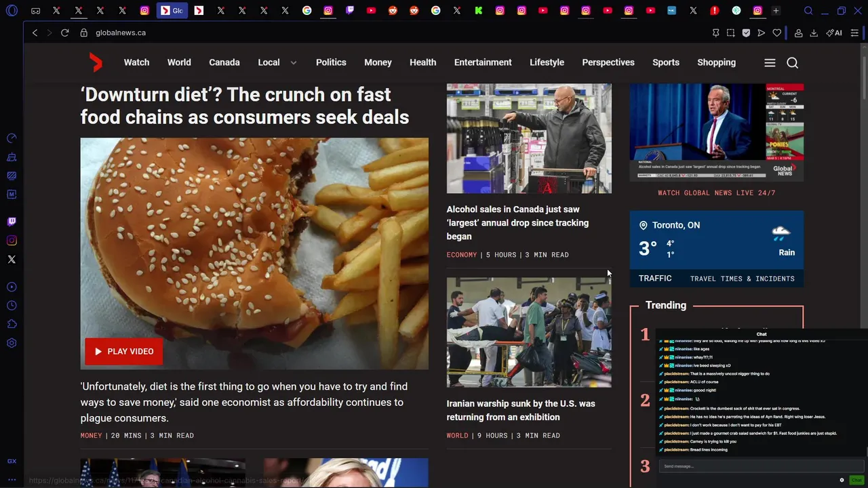The height and width of the screenshot is (488, 868).
Task: Click the site security lock icon
Action: pos(84,33)
